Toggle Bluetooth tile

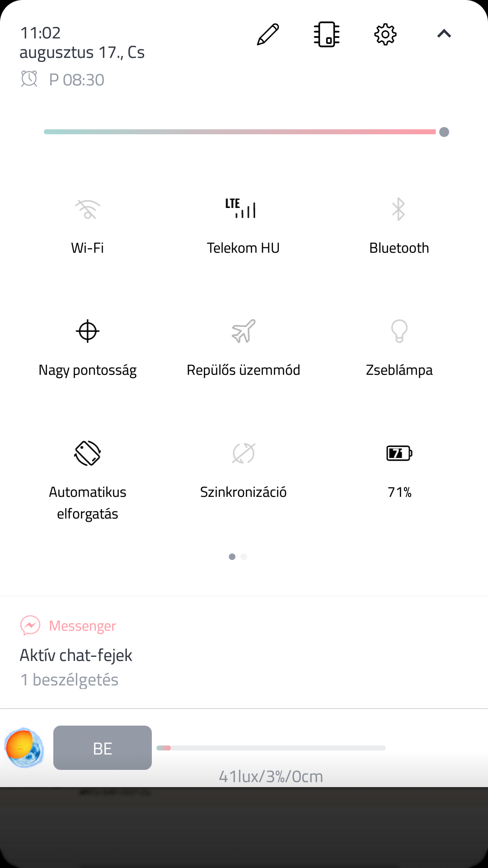coord(399,209)
